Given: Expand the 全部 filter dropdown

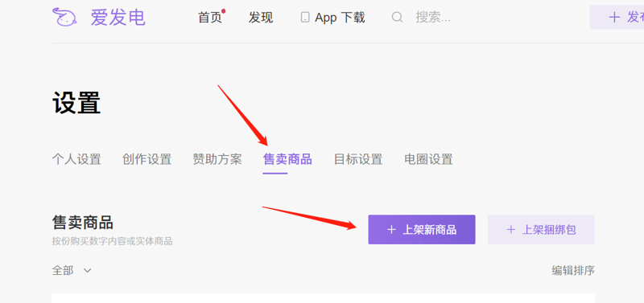Looking at the screenshot, I should (72, 271).
